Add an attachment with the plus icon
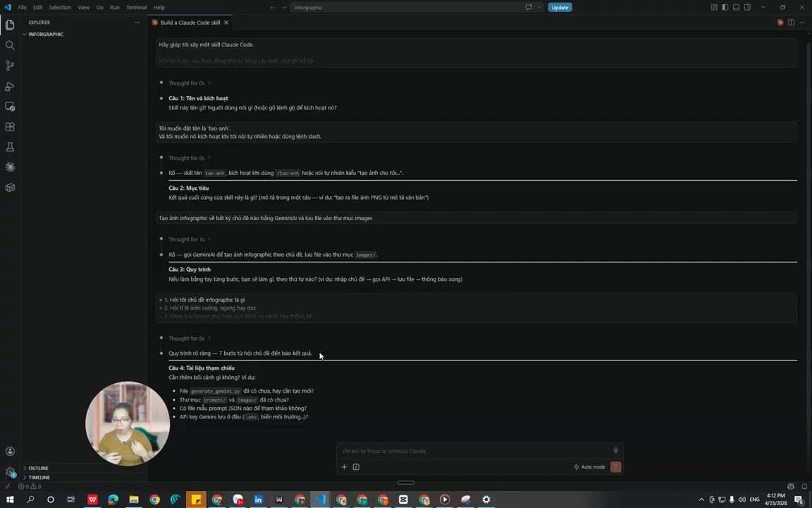This screenshot has height=508, width=812. (344, 467)
